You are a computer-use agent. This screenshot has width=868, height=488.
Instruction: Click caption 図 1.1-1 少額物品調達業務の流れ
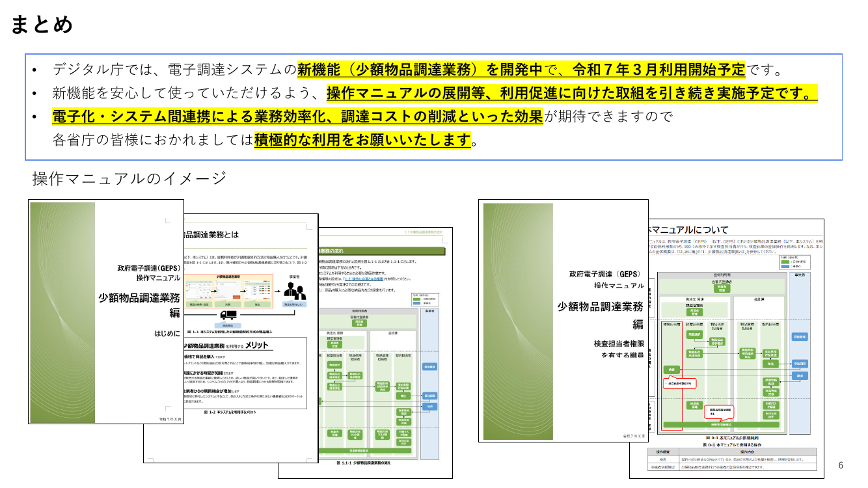tap(364, 463)
